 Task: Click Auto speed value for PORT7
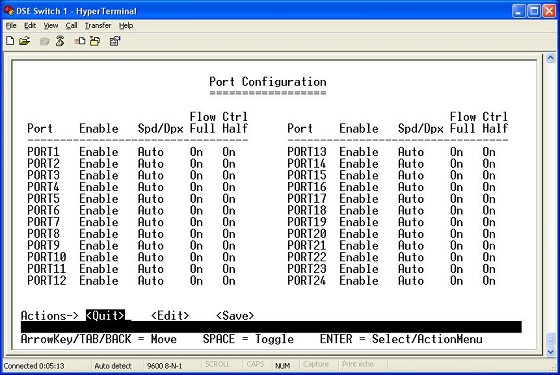(x=151, y=222)
